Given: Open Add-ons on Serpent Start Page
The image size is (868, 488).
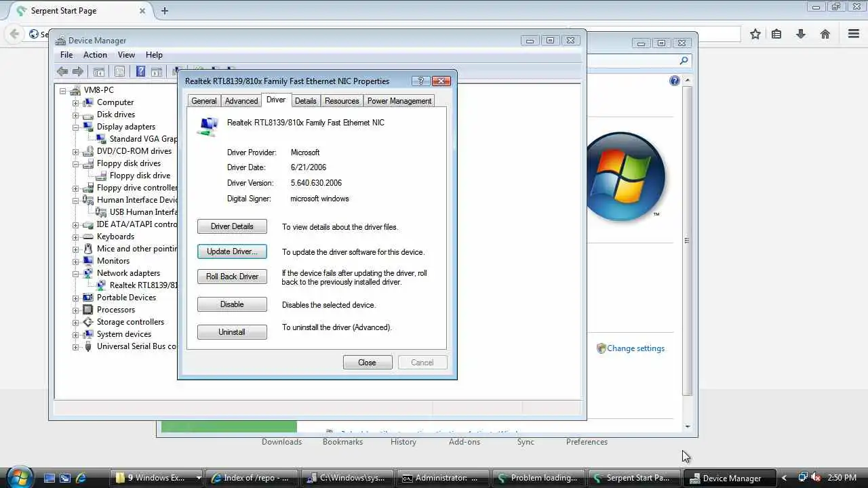Looking at the screenshot, I should (465, 442).
